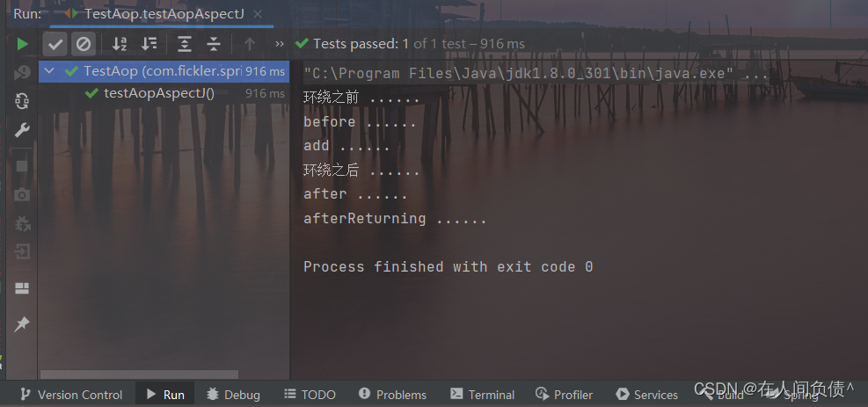Open the Version Control tool window

click(71, 395)
